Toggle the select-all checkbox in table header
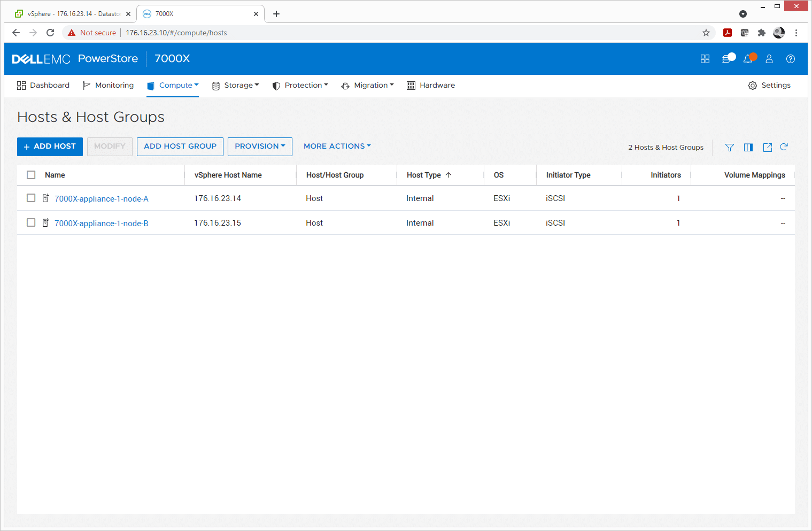Image resolution: width=812 pixels, height=531 pixels. pyautogui.click(x=31, y=175)
